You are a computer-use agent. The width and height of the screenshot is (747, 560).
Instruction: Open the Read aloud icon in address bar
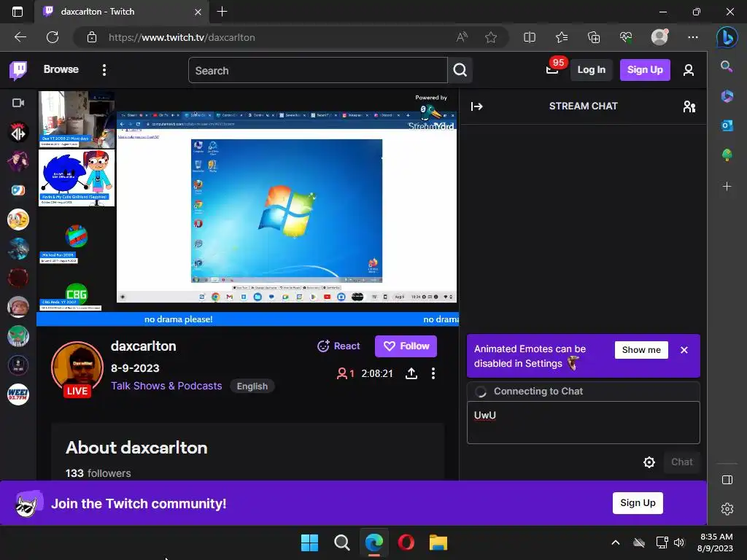click(x=462, y=37)
